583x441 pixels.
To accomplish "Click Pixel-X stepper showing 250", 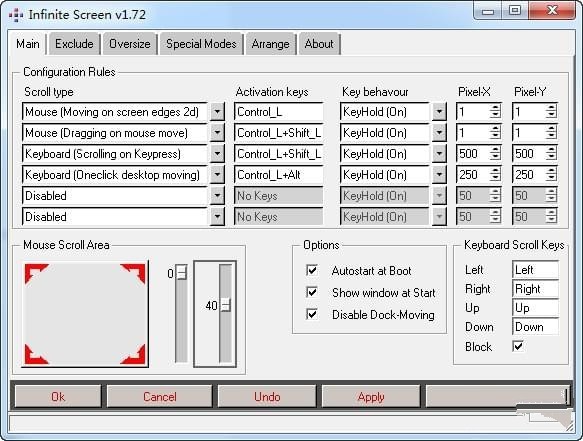I will pyautogui.click(x=495, y=174).
